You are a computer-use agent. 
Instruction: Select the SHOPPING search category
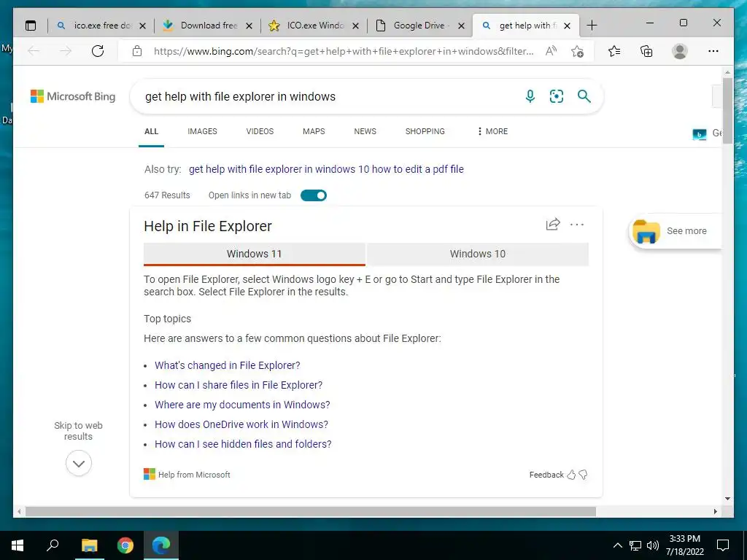425,131
